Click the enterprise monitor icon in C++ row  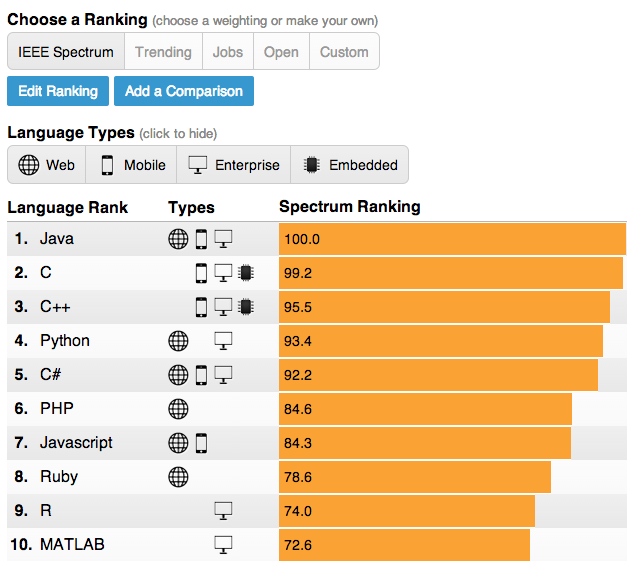[223, 307]
